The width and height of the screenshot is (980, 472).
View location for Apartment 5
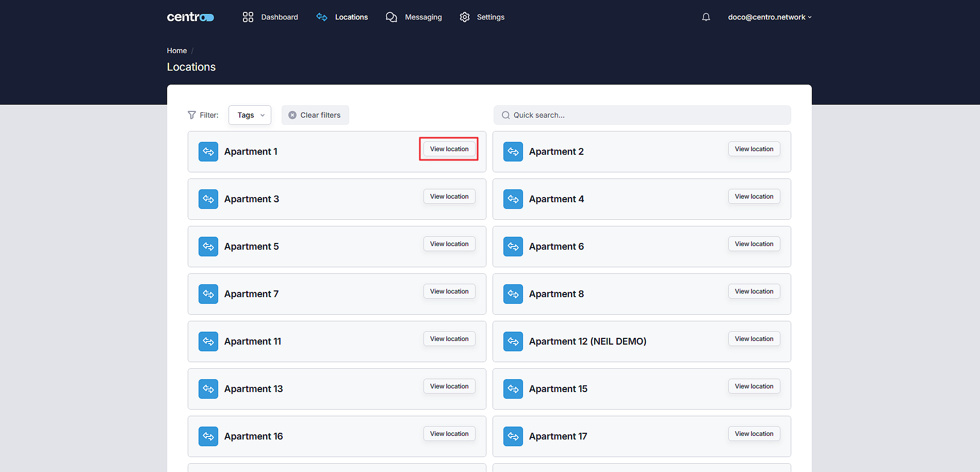[x=449, y=244]
